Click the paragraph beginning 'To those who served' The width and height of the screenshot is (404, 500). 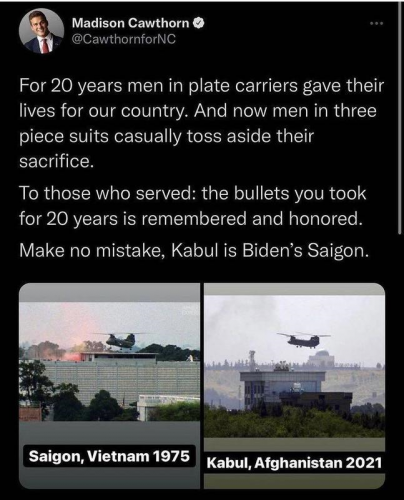193,206
